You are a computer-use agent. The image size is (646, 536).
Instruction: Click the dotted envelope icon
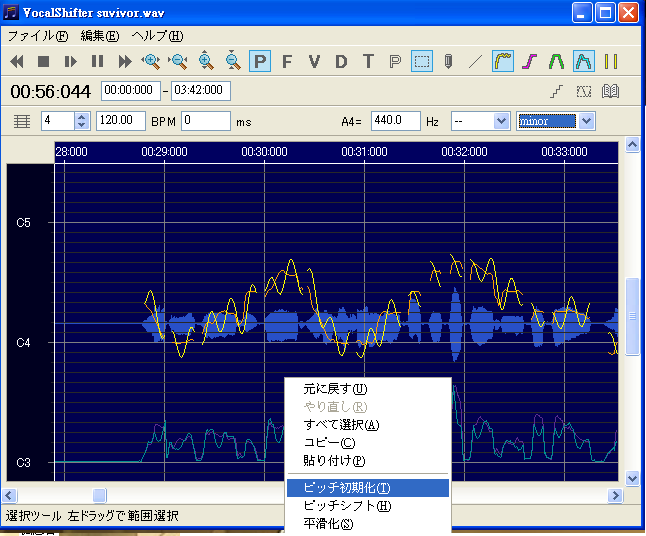[584, 91]
